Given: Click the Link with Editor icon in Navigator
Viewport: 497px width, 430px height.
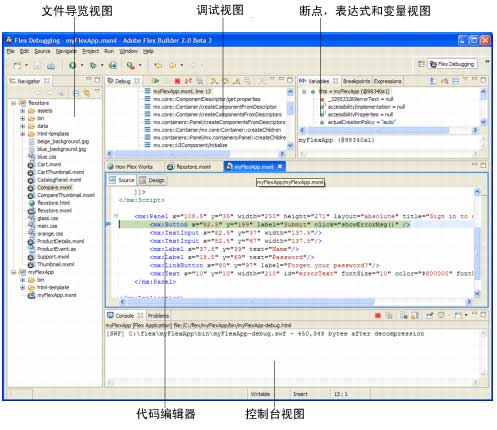Looking at the screenshot, I should (x=87, y=93).
